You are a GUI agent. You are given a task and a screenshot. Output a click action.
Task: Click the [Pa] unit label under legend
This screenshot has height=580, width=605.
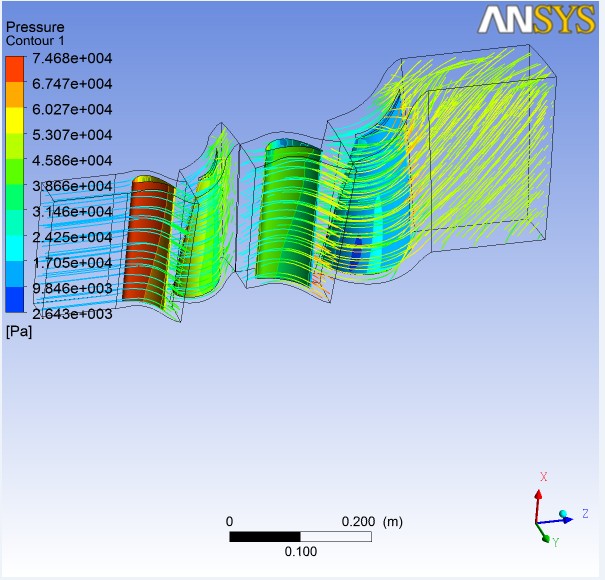(x=19, y=331)
